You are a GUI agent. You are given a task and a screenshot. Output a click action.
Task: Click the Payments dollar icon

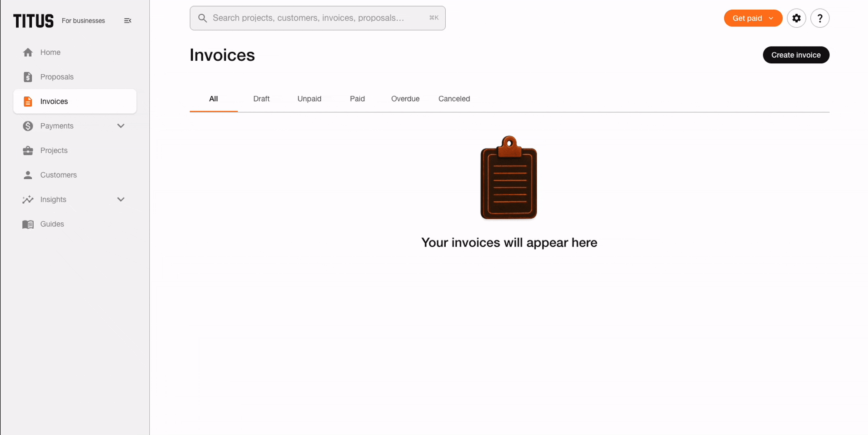click(28, 126)
